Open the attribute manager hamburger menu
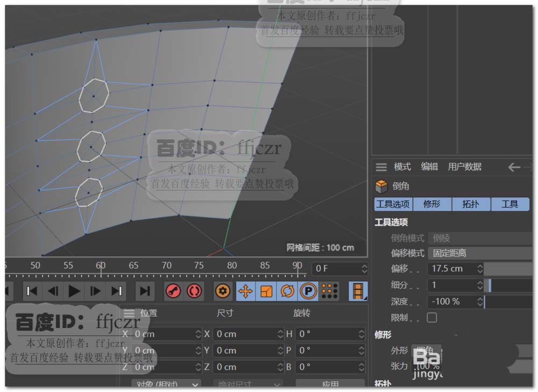This screenshot has height=392, width=538. tap(381, 167)
